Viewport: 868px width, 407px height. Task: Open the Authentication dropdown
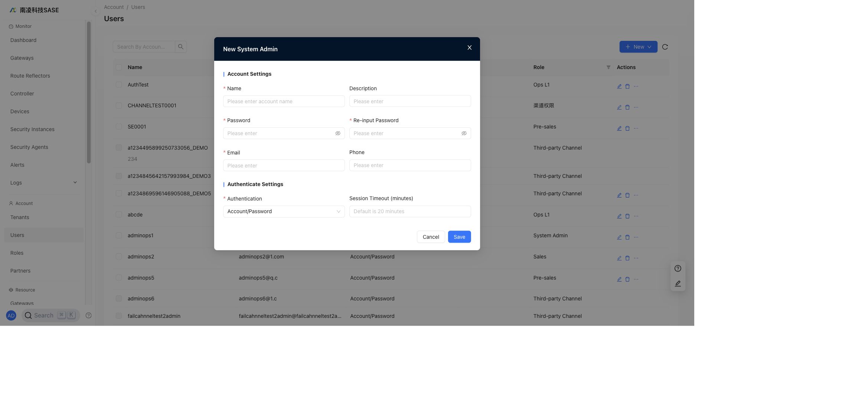click(x=284, y=212)
